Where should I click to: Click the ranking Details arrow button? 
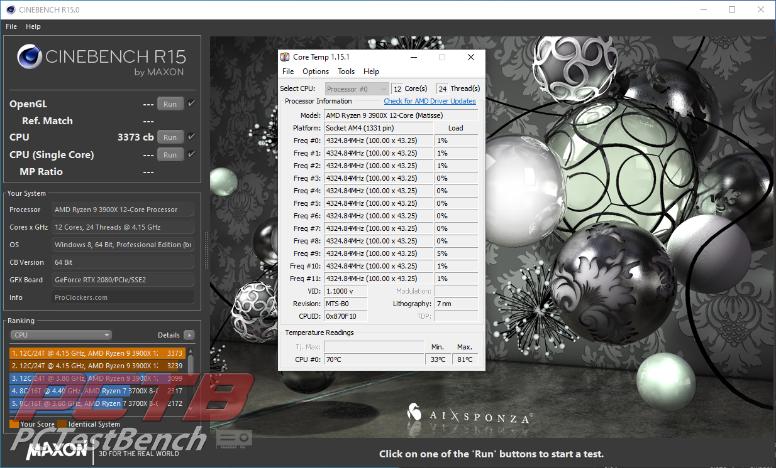[x=189, y=335]
